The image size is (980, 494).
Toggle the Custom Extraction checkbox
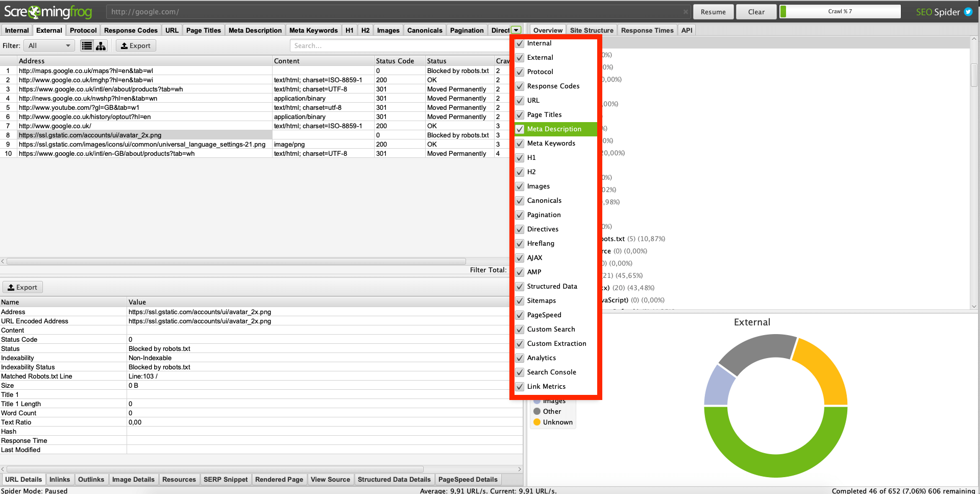(520, 344)
